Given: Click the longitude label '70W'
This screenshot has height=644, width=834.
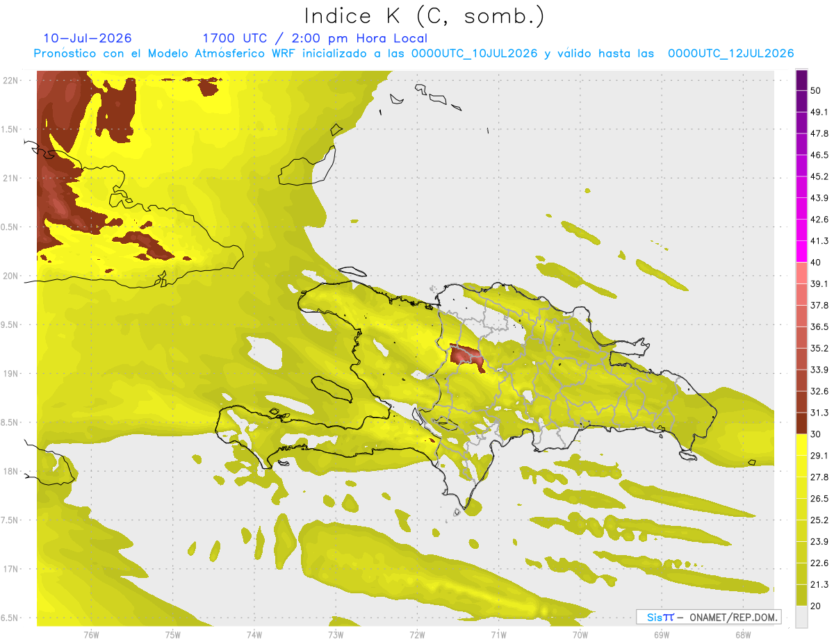Looking at the screenshot, I should pos(580,635).
